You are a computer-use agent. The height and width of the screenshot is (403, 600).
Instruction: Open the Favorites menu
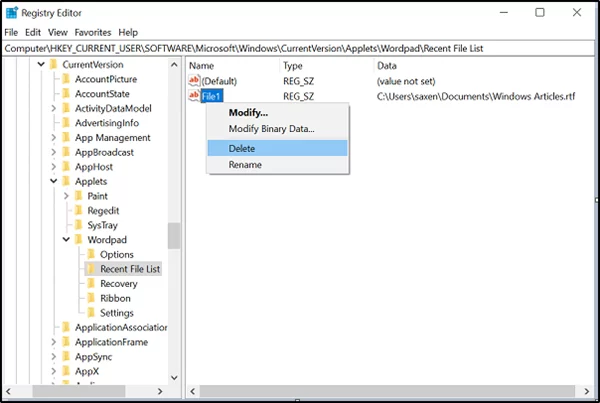tap(93, 33)
